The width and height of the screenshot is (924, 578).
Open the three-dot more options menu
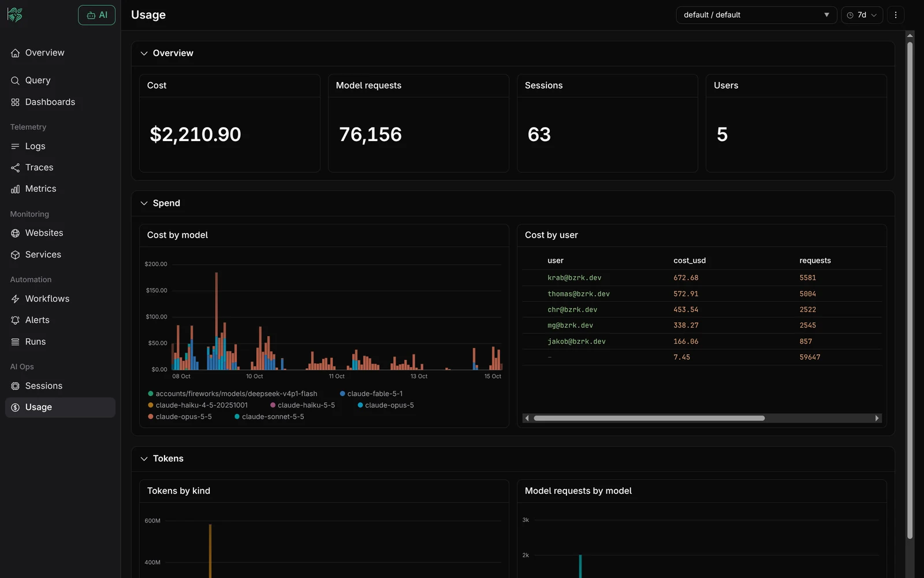tap(896, 15)
